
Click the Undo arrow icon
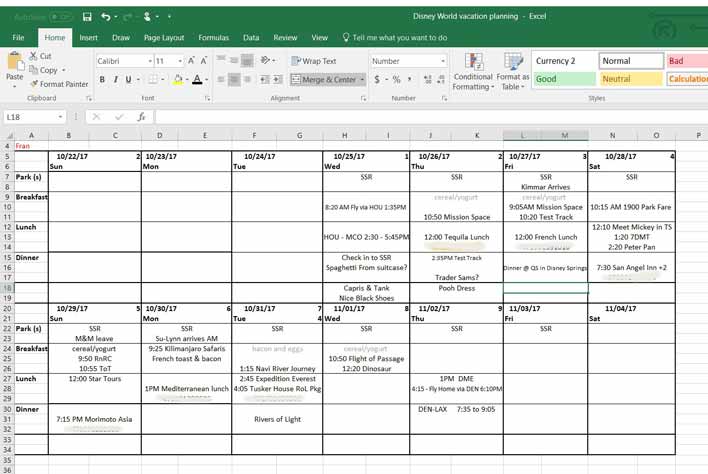click(106, 17)
